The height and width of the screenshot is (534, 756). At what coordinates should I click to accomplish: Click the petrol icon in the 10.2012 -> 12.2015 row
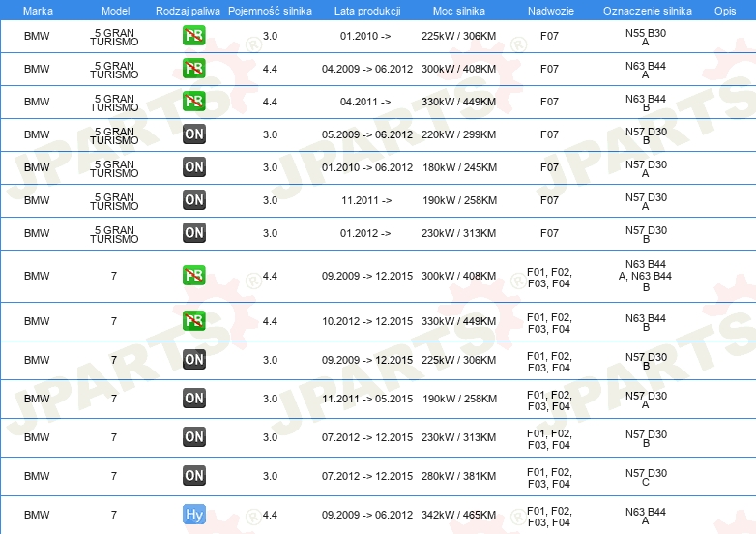(x=193, y=321)
